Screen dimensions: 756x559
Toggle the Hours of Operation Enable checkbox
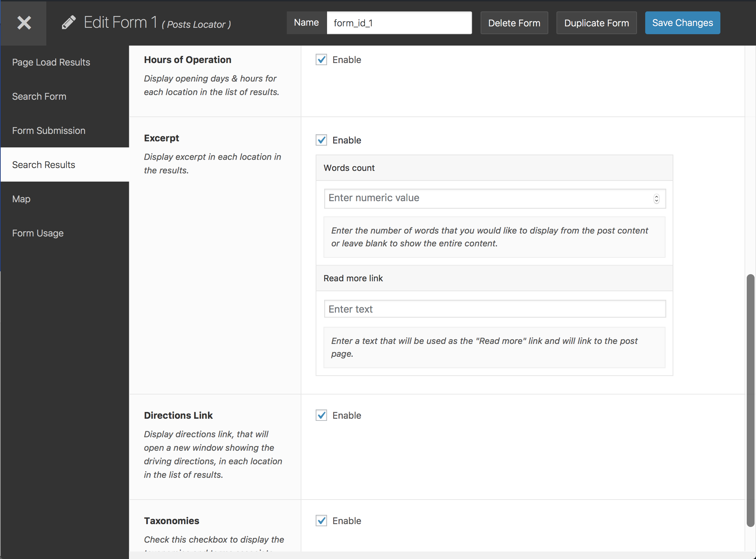[321, 59]
